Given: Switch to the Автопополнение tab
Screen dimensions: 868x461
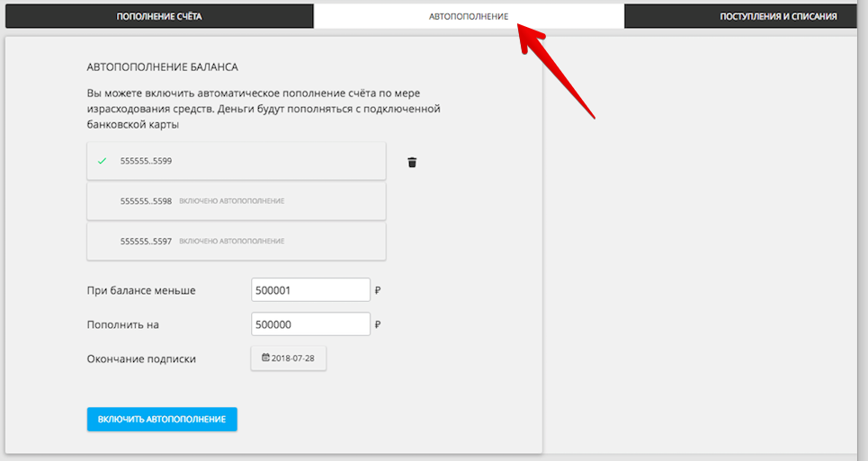Looking at the screenshot, I should tap(469, 16).
